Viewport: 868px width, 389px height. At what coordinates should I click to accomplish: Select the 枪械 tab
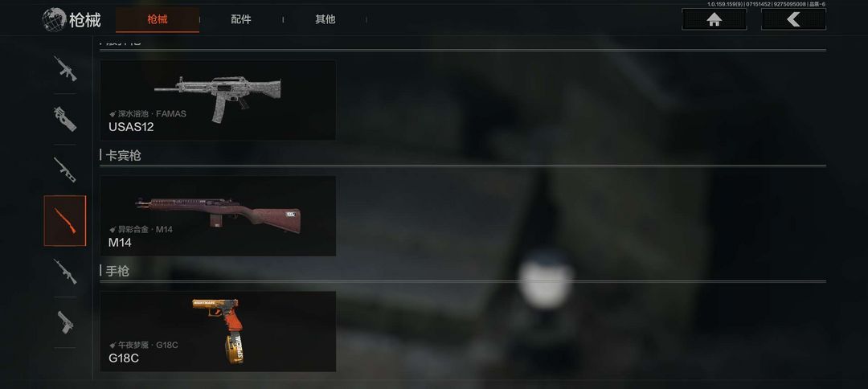tap(158, 20)
